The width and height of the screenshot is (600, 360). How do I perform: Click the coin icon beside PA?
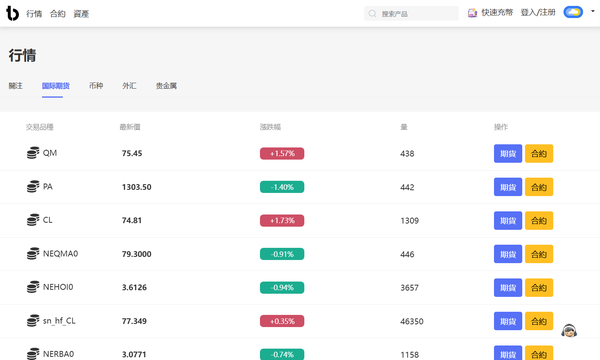[x=33, y=187]
